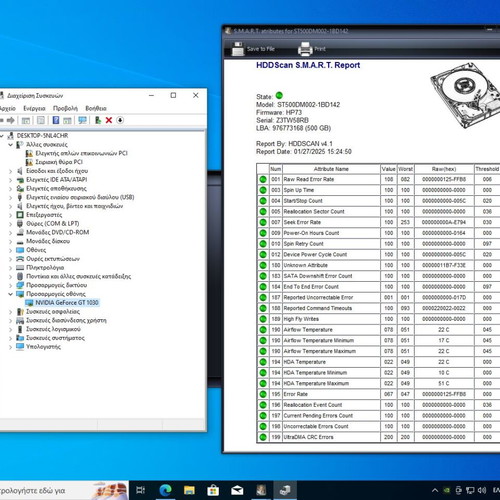Viewport: 500px width, 500px height.
Task: Click the update driver green icon
Action: click(98, 120)
